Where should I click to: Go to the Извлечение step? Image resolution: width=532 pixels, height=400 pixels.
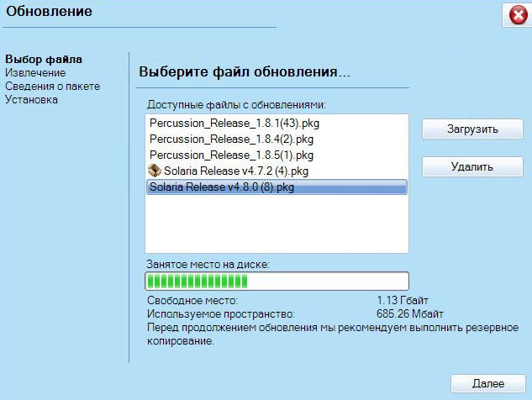coord(35,72)
